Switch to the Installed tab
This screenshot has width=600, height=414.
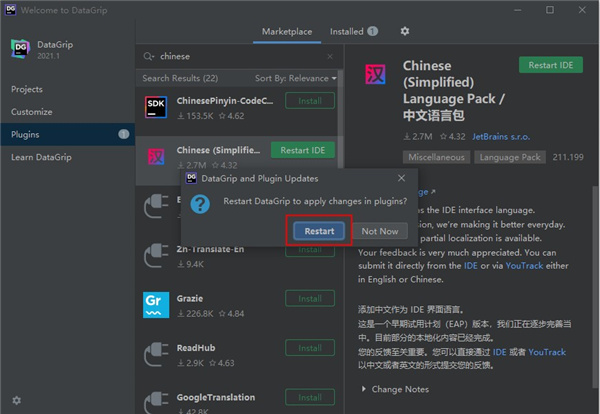click(353, 31)
